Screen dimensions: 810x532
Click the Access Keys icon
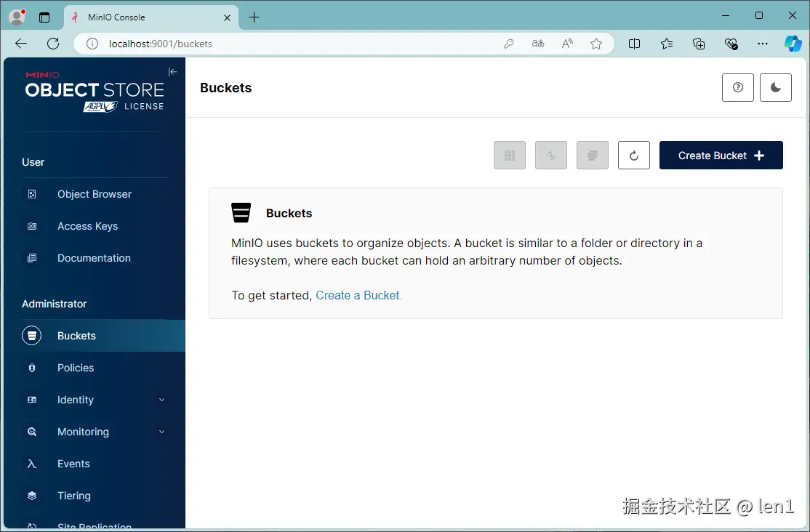tap(32, 226)
